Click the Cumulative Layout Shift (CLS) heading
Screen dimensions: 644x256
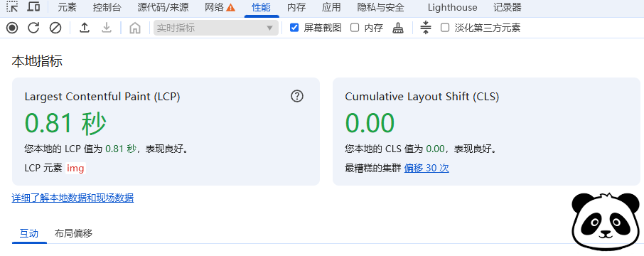pos(422,97)
